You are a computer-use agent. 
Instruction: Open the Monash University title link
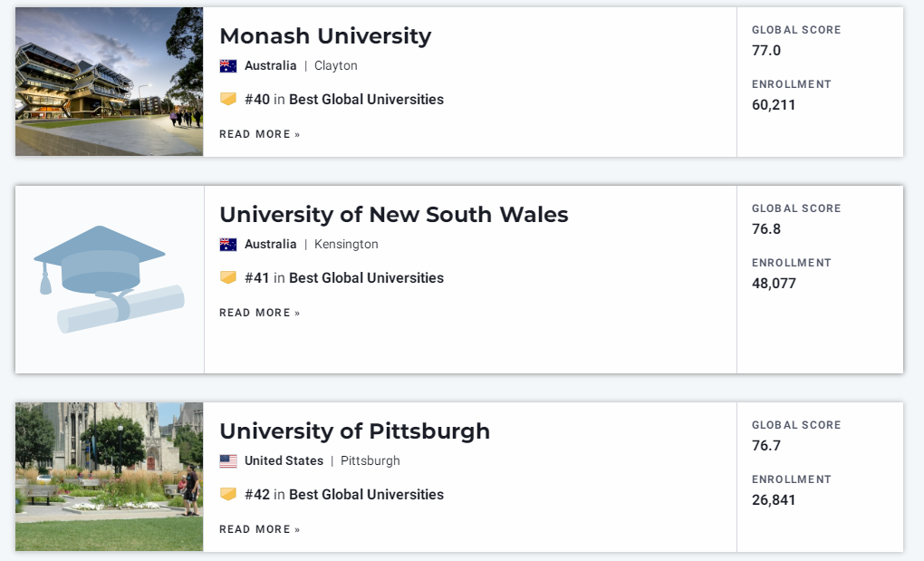point(325,36)
